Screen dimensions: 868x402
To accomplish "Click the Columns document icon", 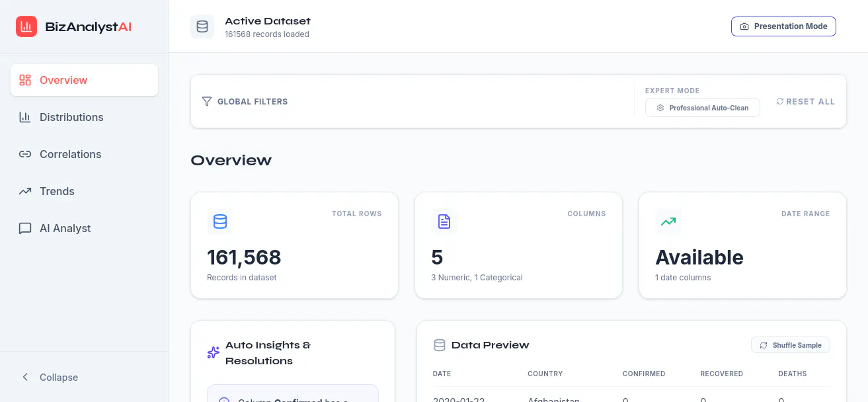I will pyautogui.click(x=444, y=221).
